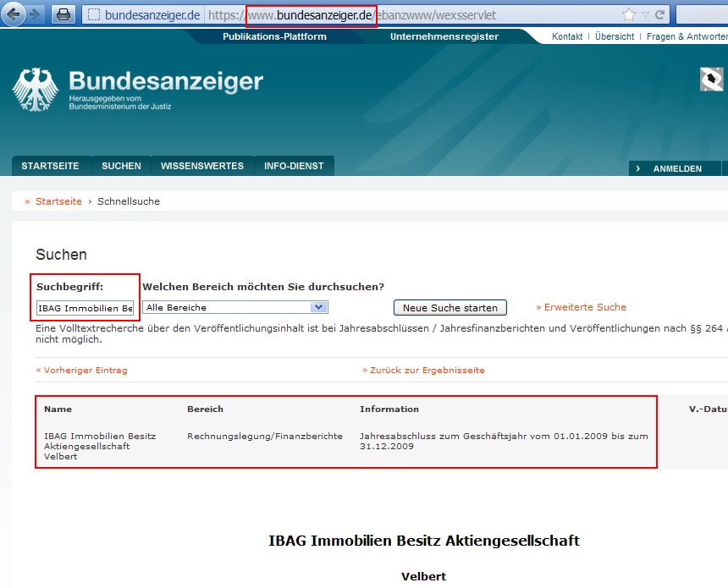Click the Rechnungslegung/Finanzberichte cell
Screen dimensions: 728x588
tap(265, 437)
